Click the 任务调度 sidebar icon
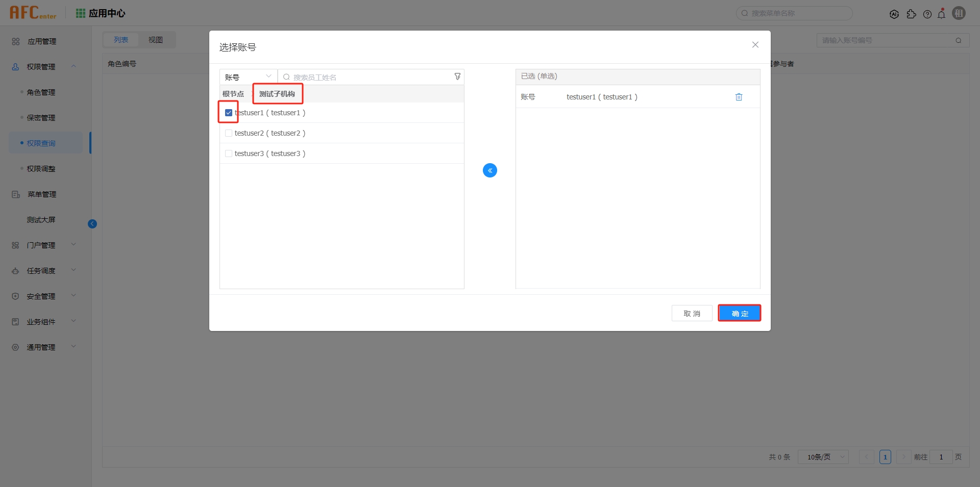Viewport: 980px width, 487px height. click(x=15, y=270)
